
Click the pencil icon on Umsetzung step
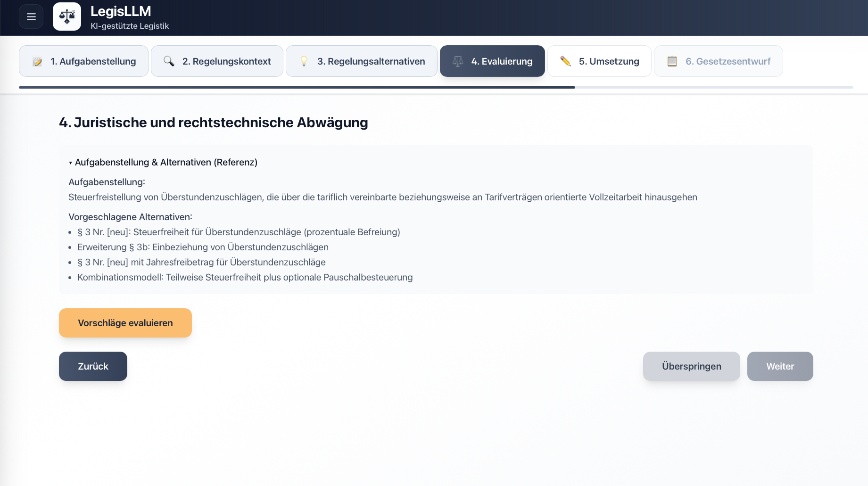click(x=565, y=61)
